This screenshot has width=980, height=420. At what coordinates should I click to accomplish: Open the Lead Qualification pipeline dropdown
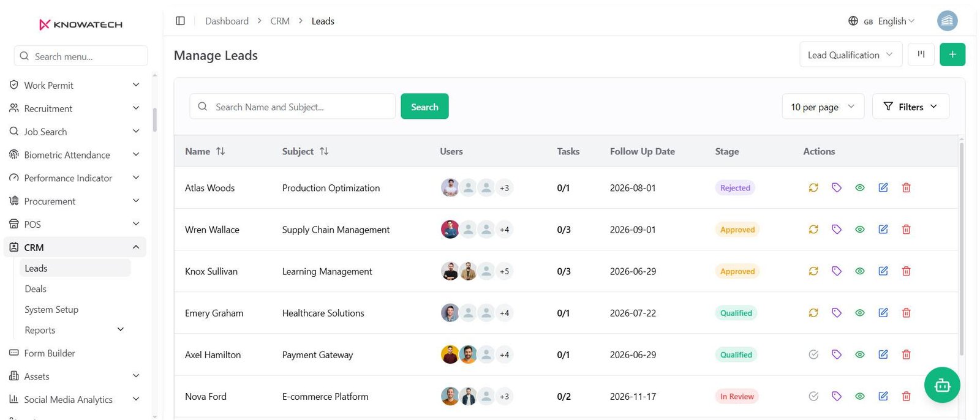[x=851, y=54]
